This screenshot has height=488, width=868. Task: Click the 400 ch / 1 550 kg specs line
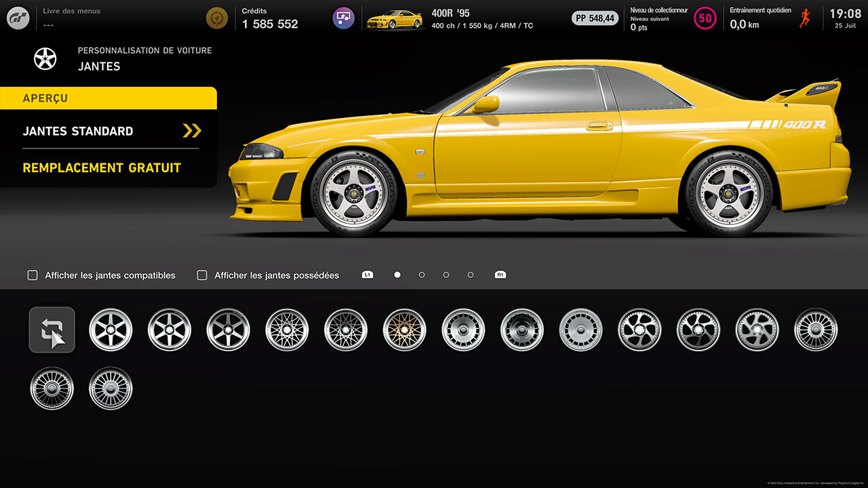[482, 26]
